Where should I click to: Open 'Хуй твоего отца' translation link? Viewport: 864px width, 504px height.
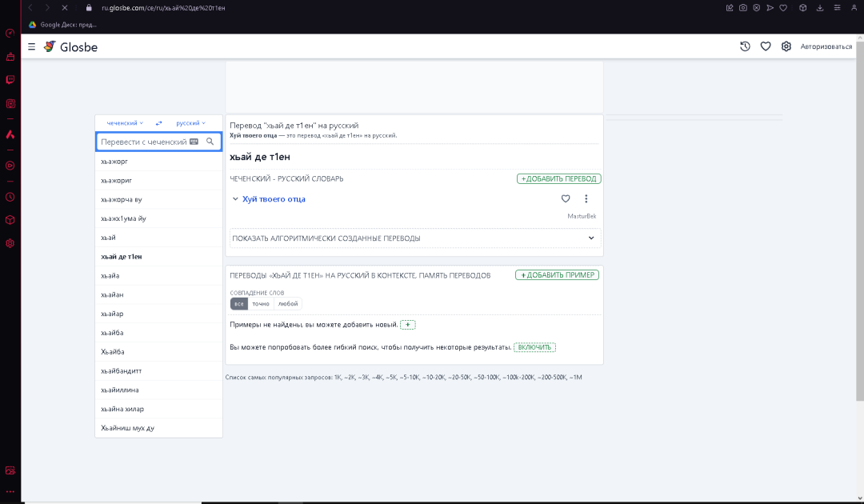pos(274,199)
